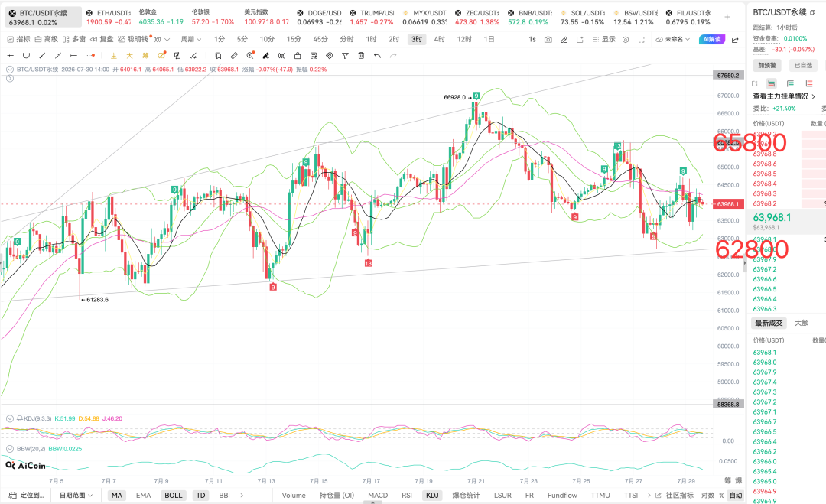Open the 周期 period dropdown
Screen dimensions: 826x504
tap(190, 40)
